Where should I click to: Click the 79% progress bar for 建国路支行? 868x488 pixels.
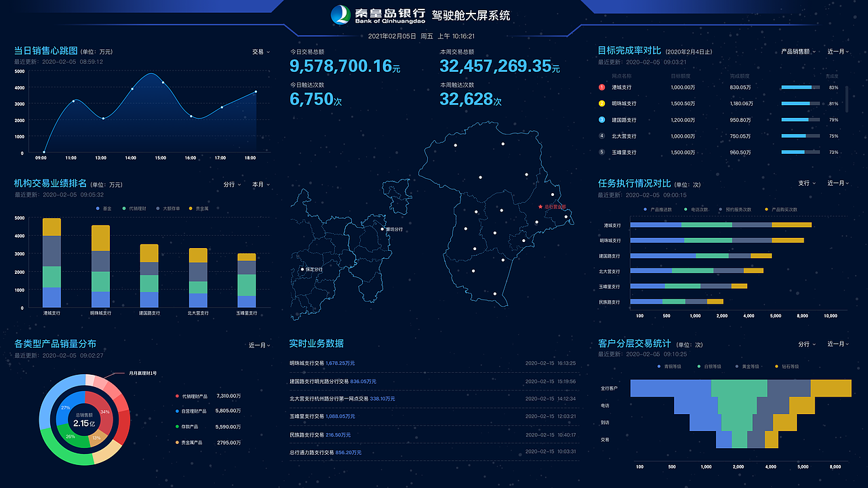[800, 119]
